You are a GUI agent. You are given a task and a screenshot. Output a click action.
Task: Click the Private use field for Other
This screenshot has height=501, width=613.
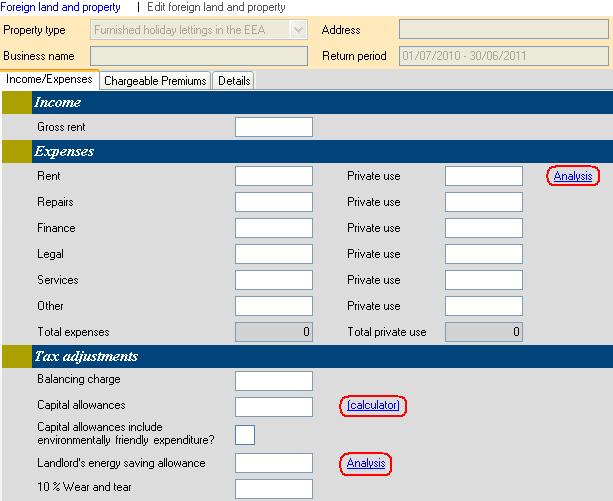tap(484, 306)
